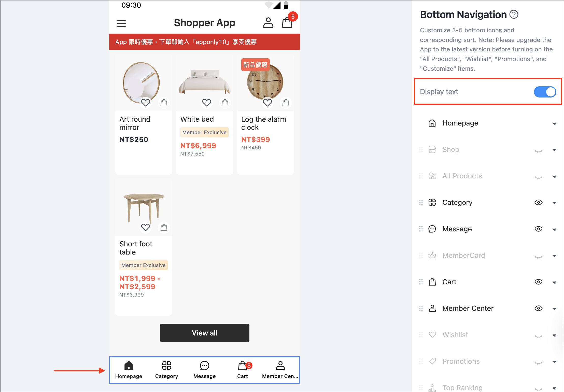Expand the Category row dropdown arrow
Screen dimensions: 564x392
click(x=554, y=203)
